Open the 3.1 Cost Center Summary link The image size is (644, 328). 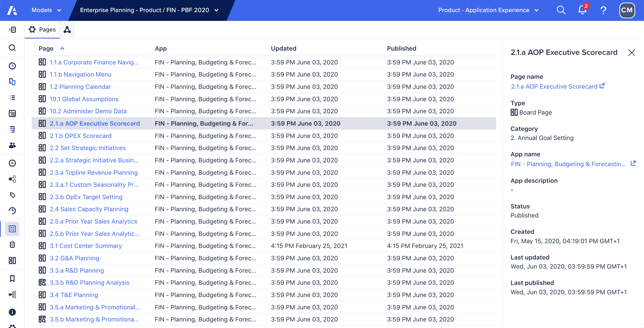pos(86,246)
